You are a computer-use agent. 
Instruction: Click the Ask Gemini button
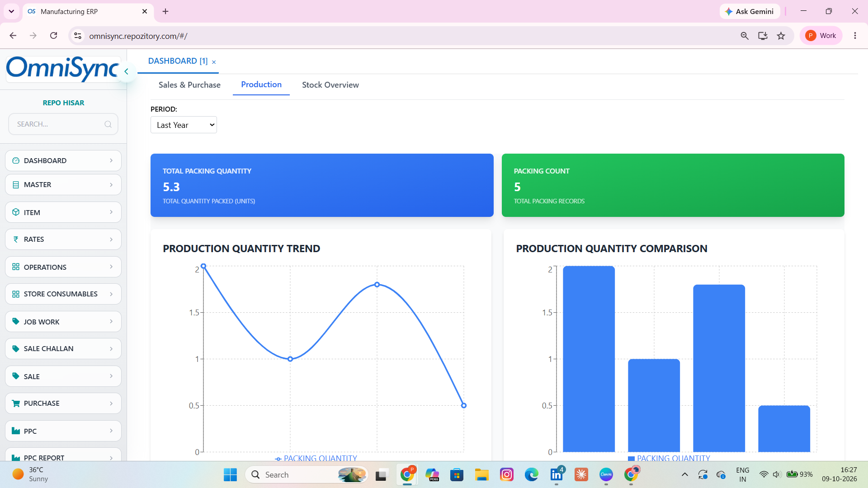point(750,11)
